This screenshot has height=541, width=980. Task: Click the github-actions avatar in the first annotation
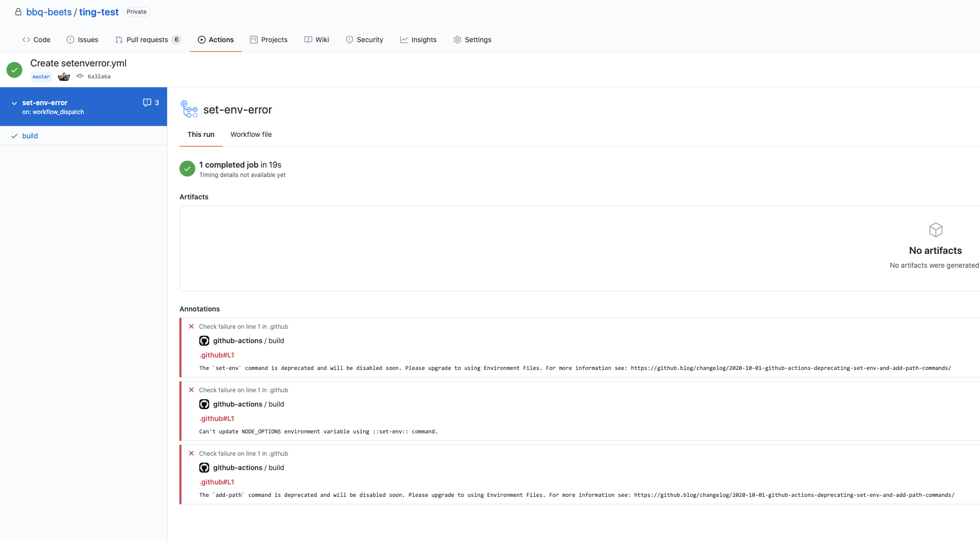click(x=204, y=341)
